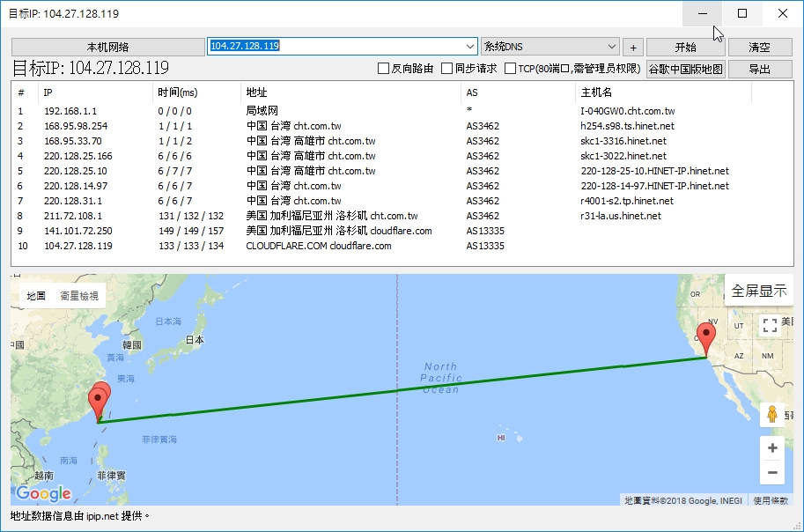Maximize the traceroute window

pyautogui.click(x=742, y=14)
